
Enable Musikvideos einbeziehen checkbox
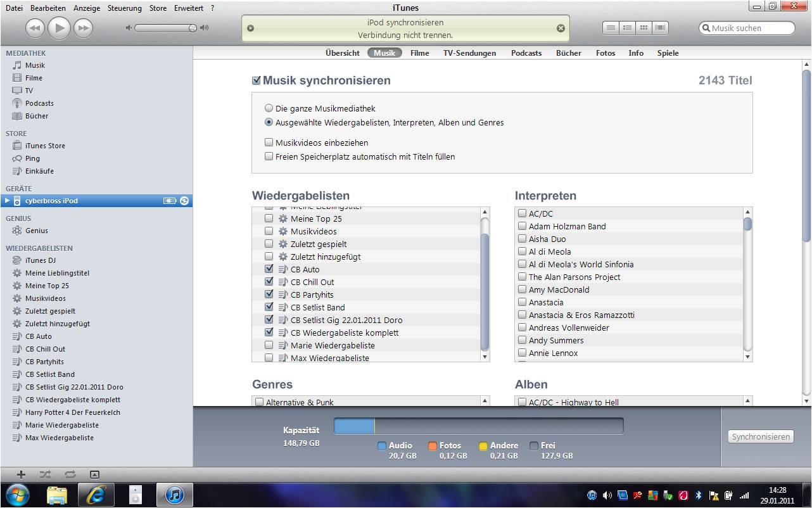coord(269,143)
